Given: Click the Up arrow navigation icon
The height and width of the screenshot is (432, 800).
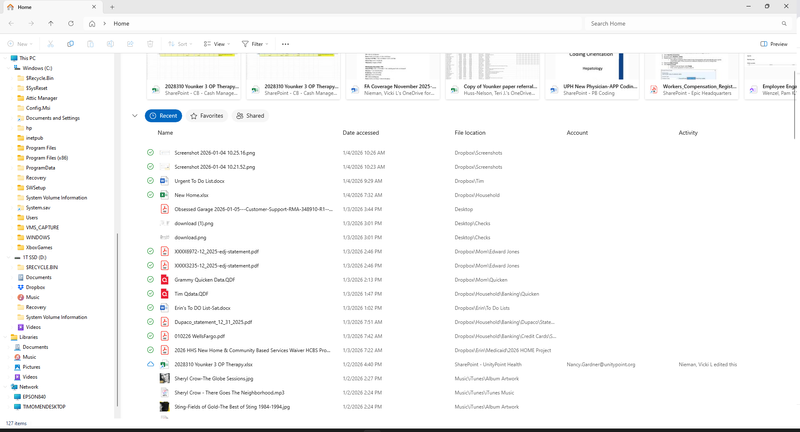Looking at the screenshot, I should coord(50,23).
